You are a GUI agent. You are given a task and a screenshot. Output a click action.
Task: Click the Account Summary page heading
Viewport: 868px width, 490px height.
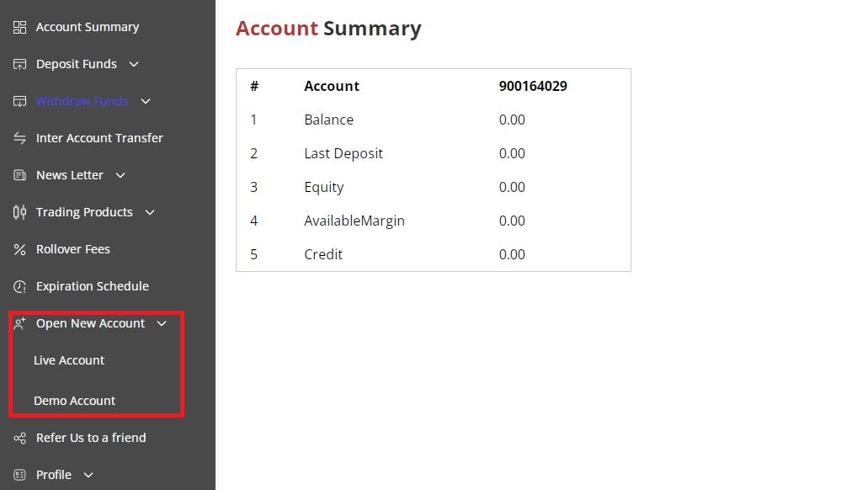click(x=329, y=29)
